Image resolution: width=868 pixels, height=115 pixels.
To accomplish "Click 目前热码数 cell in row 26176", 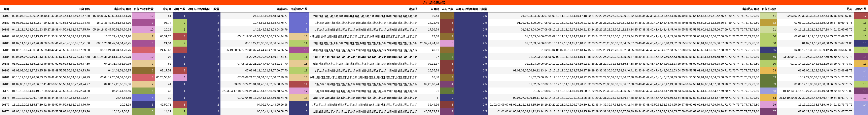I will pos(769,111).
